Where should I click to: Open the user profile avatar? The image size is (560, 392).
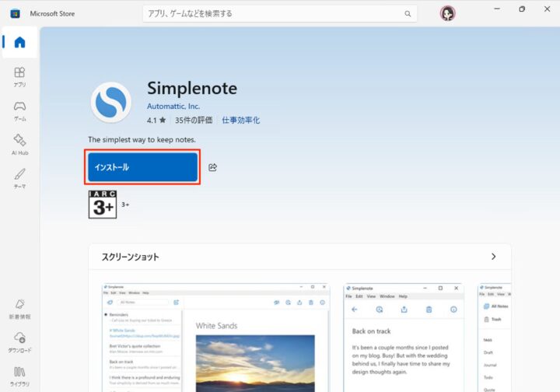448,13
